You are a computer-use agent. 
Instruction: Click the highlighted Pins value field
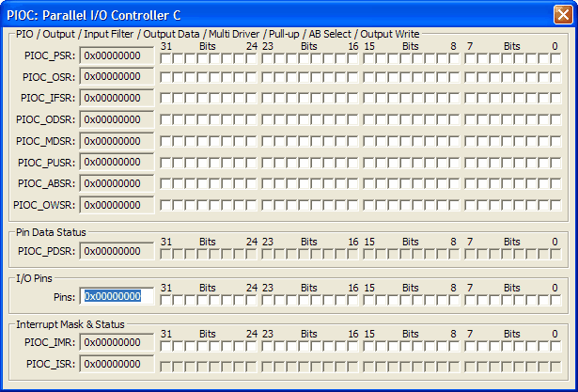[x=117, y=296]
